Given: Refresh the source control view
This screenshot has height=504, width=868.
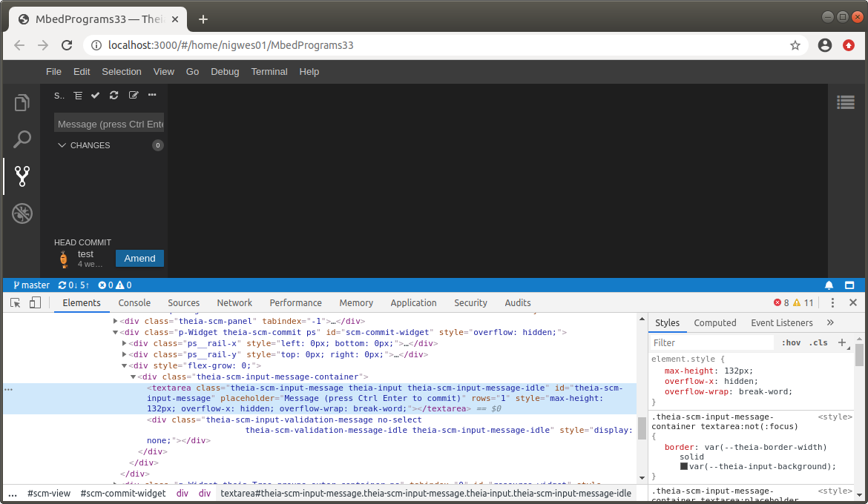Looking at the screenshot, I should 114,95.
